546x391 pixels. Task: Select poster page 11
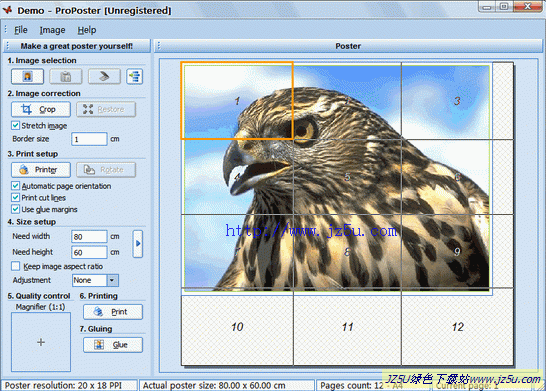[x=347, y=328]
